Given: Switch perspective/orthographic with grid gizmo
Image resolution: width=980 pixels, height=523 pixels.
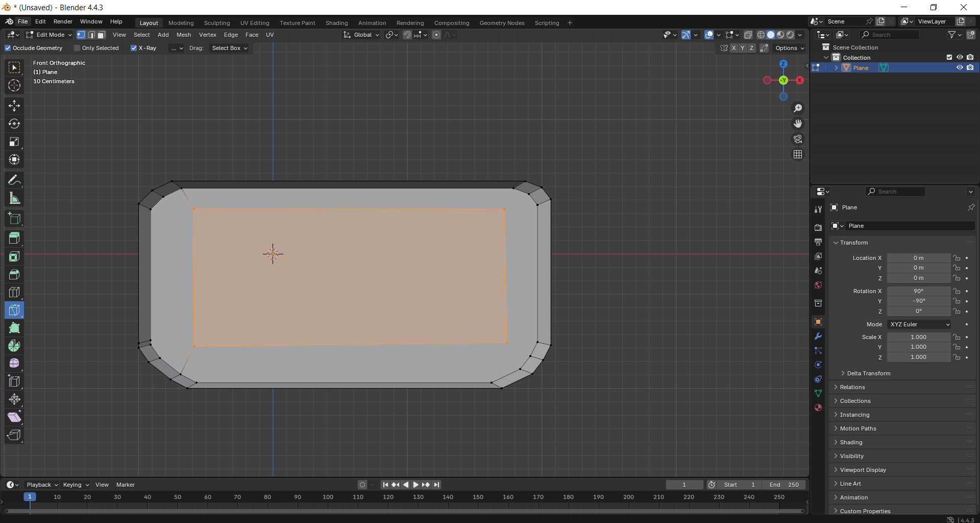Looking at the screenshot, I should (798, 154).
